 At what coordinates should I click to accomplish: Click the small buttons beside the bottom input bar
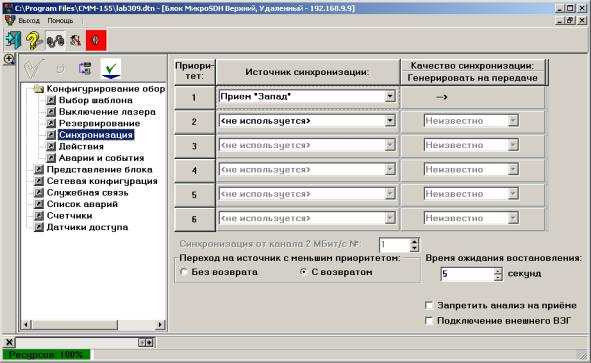[x=146, y=342]
